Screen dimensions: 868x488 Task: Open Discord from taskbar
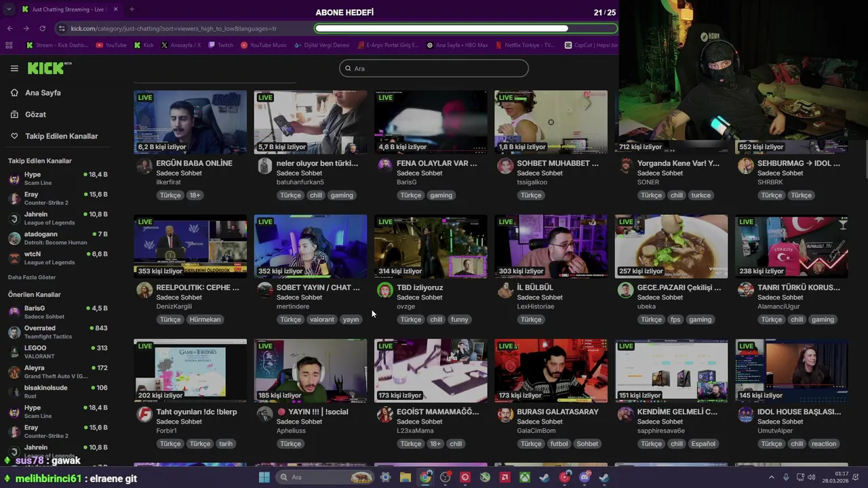click(585, 477)
